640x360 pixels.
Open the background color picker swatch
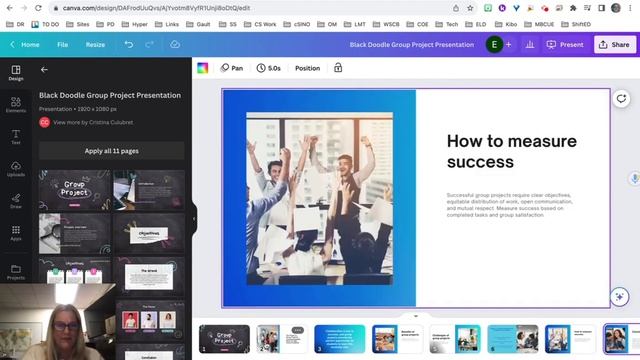click(x=202, y=68)
